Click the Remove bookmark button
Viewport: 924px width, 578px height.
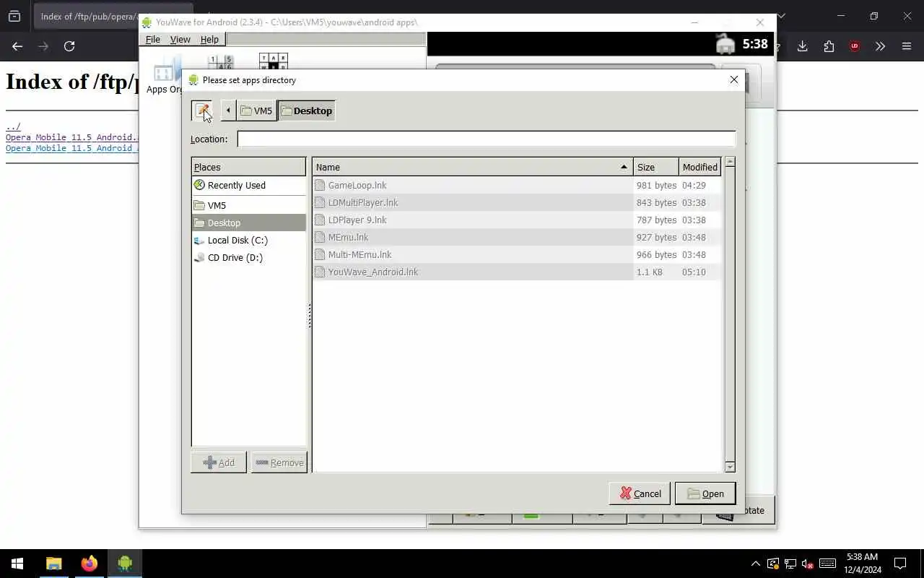[x=279, y=462]
